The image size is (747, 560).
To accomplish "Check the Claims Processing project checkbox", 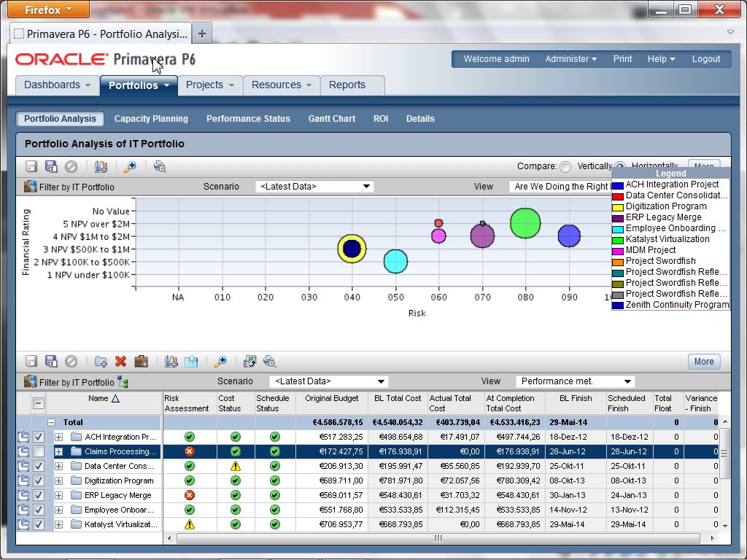I will click(x=39, y=451).
